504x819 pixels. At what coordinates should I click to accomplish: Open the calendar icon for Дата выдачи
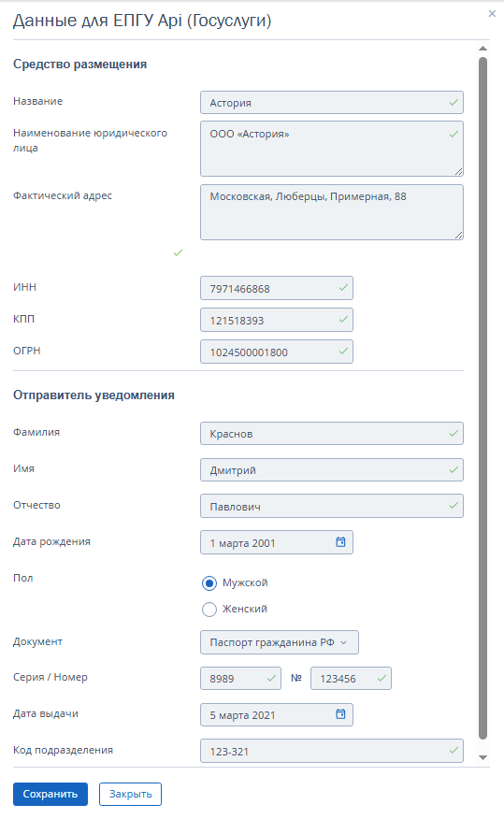click(x=340, y=714)
